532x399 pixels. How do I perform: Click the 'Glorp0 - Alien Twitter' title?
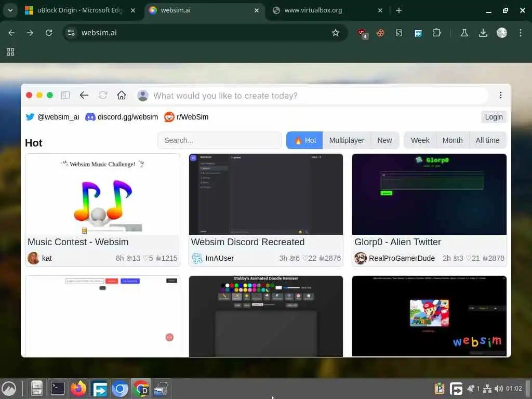[x=397, y=242]
